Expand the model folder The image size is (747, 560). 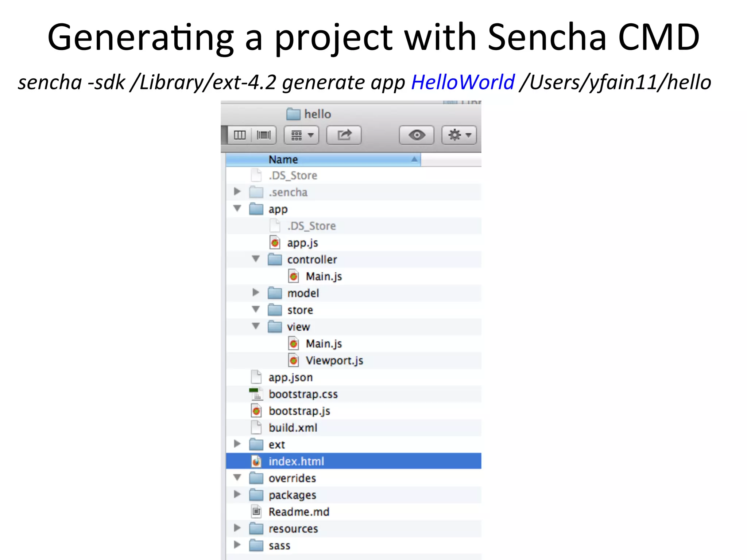(256, 292)
